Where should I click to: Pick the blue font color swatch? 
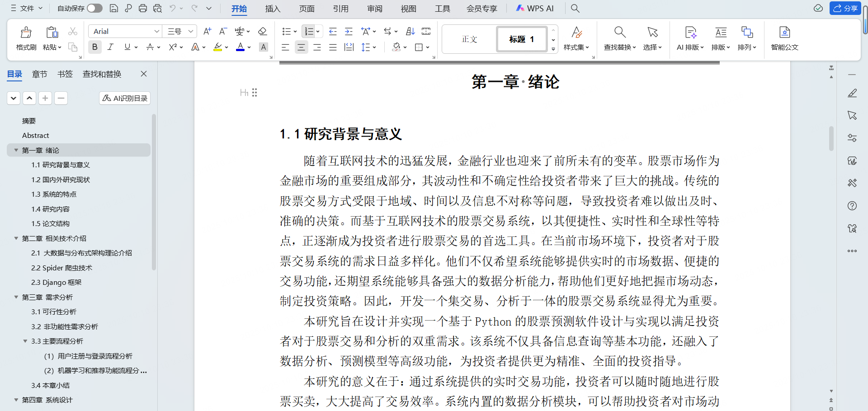(x=240, y=51)
